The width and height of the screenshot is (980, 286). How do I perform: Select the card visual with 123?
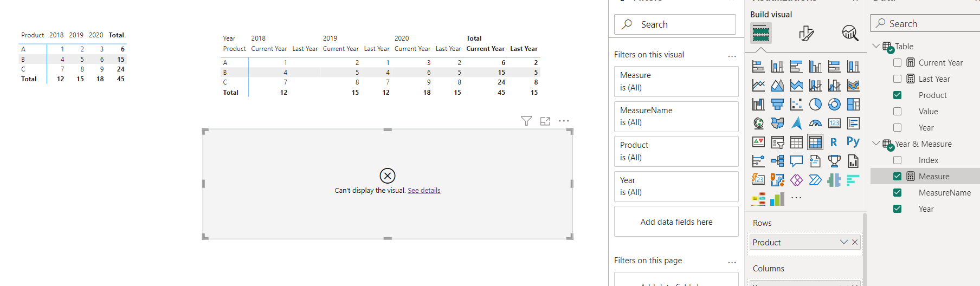[834, 123]
